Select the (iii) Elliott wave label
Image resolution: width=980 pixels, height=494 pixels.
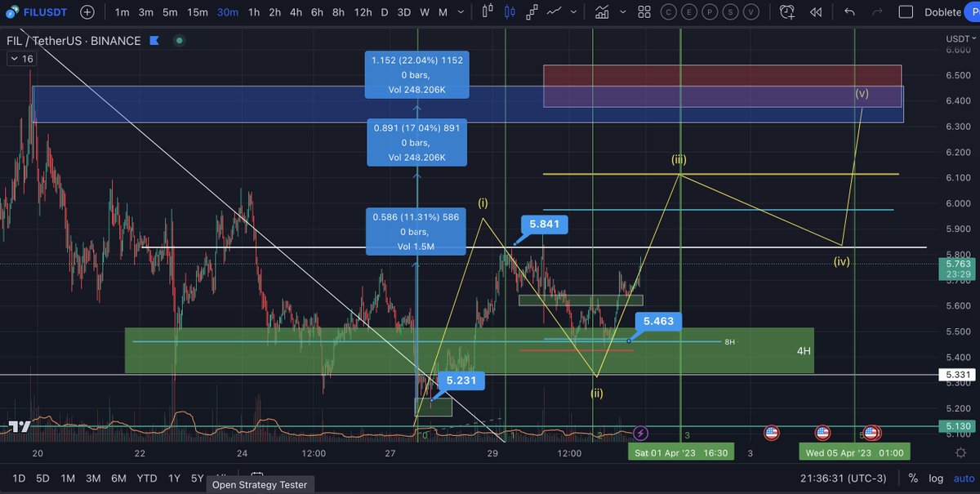[x=679, y=160]
